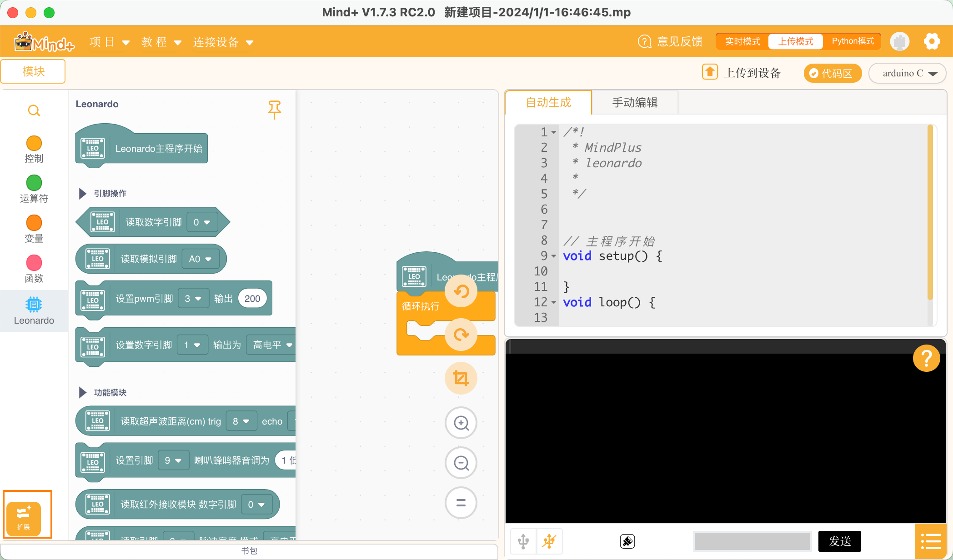953x560 pixels.
Task: Click the 循环执行 loop block on canvas
Action: [x=421, y=306]
